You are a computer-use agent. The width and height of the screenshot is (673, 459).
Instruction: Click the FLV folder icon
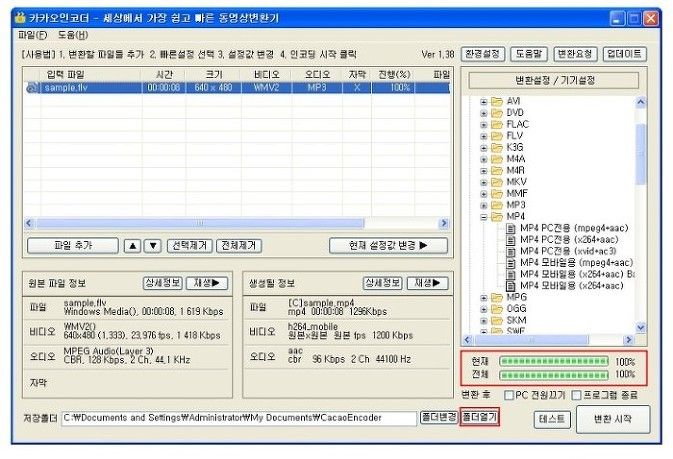point(497,136)
